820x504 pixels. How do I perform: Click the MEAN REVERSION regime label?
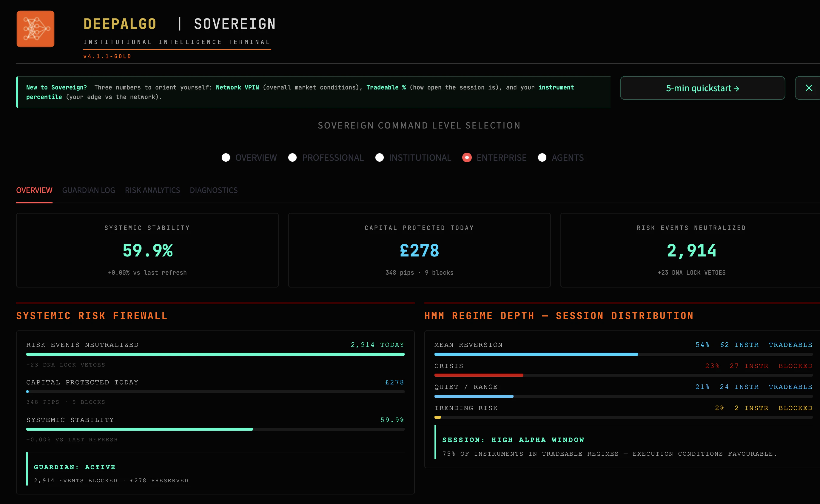[468, 345]
